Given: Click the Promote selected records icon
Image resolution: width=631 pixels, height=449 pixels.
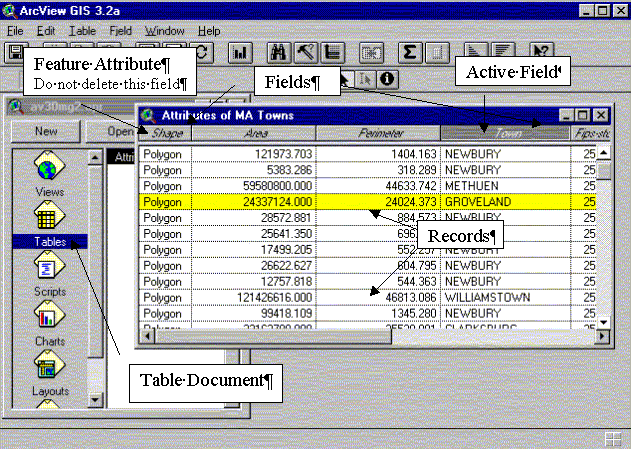Looking at the screenshot, I should point(332,53).
